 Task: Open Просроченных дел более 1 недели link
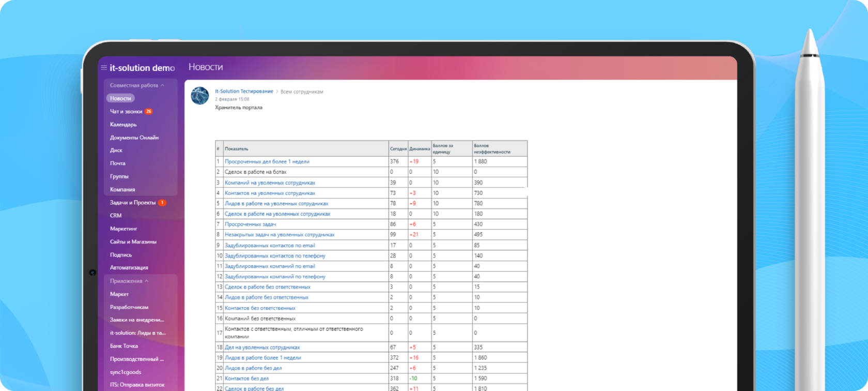[x=267, y=162]
